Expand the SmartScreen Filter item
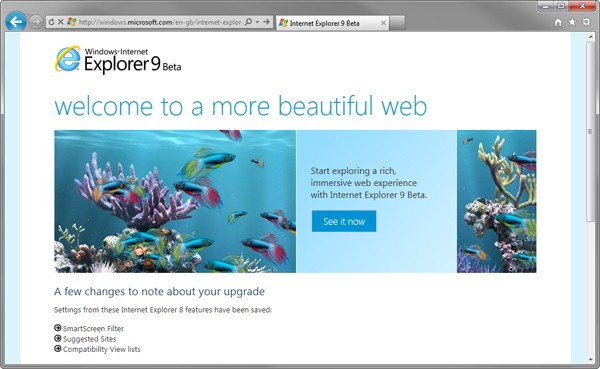600x369 pixels. [x=58, y=328]
